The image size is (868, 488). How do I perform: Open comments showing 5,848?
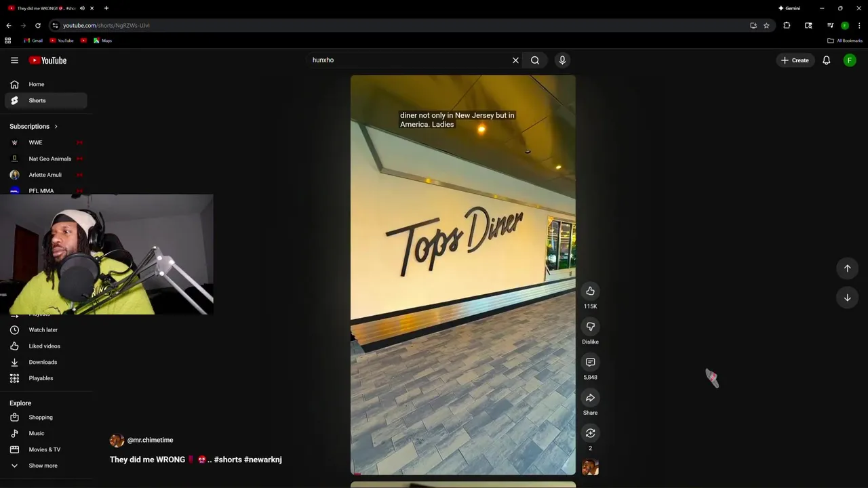click(590, 362)
